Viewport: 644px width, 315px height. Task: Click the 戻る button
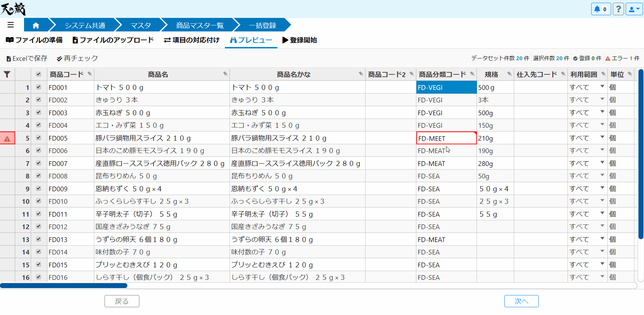(x=122, y=301)
